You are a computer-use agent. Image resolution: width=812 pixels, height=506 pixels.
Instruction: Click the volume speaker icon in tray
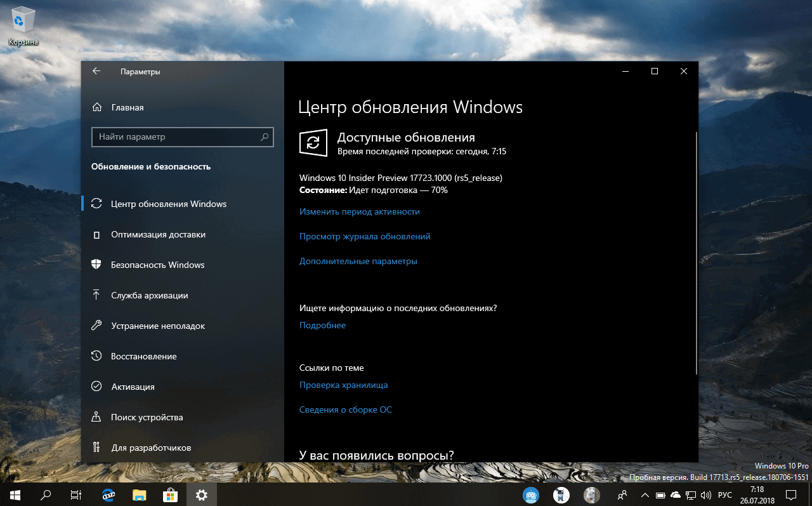click(x=706, y=495)
